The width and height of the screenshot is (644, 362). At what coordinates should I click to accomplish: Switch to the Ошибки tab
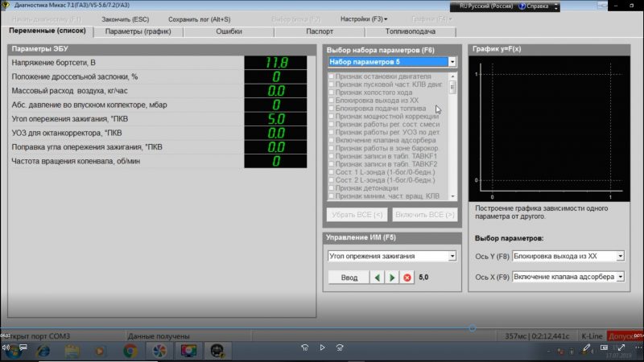[x=229, y=31]
